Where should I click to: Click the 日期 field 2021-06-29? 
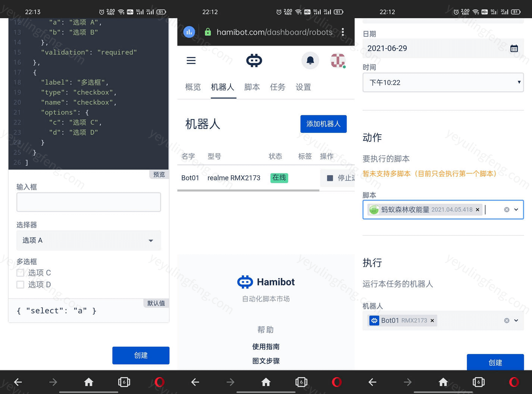pos(443,49)
